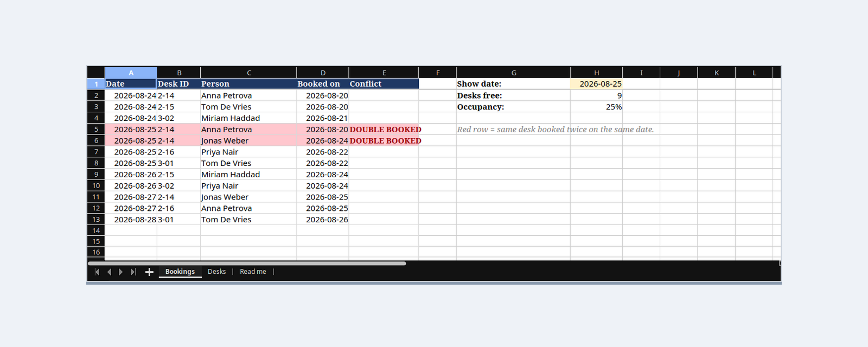This screenshot has height=347, width=868.
Task: Click the Desk ID header cell
Action: tap(179, 84)
